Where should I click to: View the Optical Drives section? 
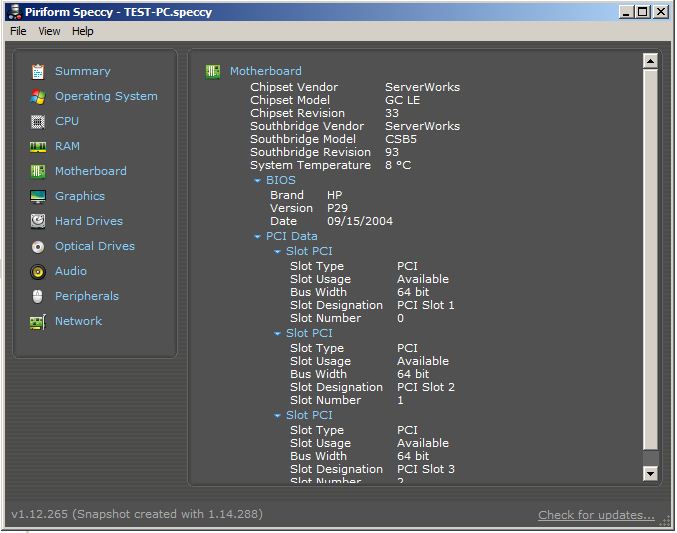95,247
